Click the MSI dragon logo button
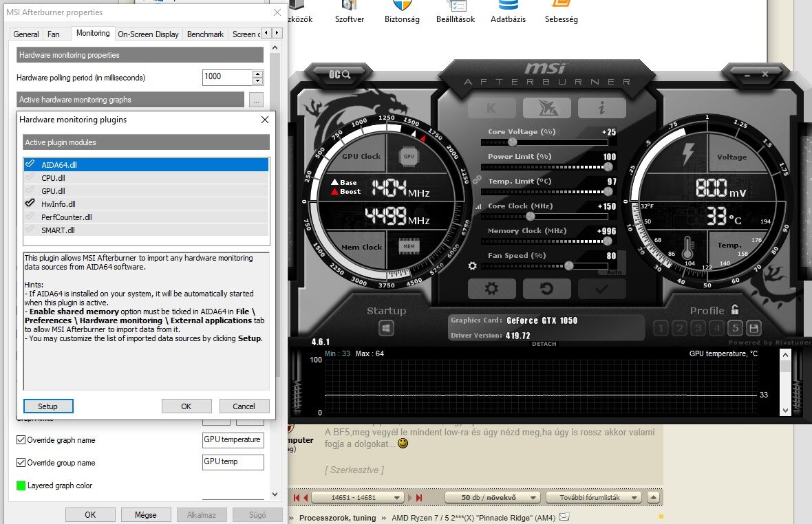The image size is (812, 524). 547,108
